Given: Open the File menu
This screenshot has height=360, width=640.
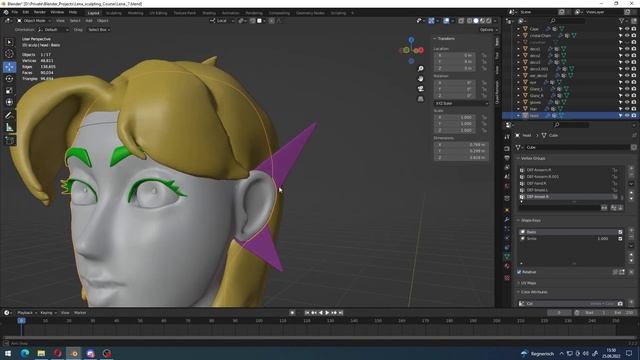Looking at the screenshot, I should [15, 13].
